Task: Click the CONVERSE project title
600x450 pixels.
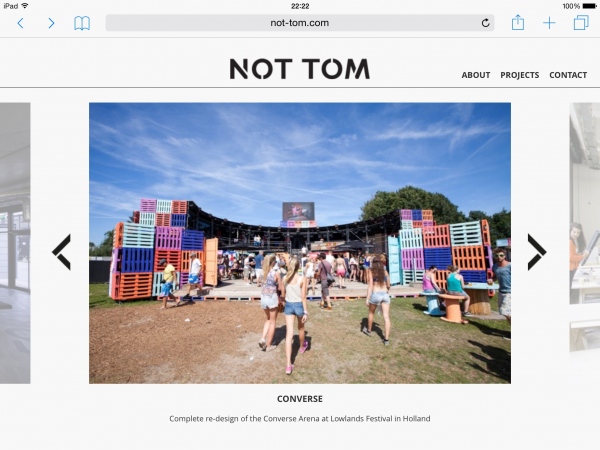Action: (300, 399)
